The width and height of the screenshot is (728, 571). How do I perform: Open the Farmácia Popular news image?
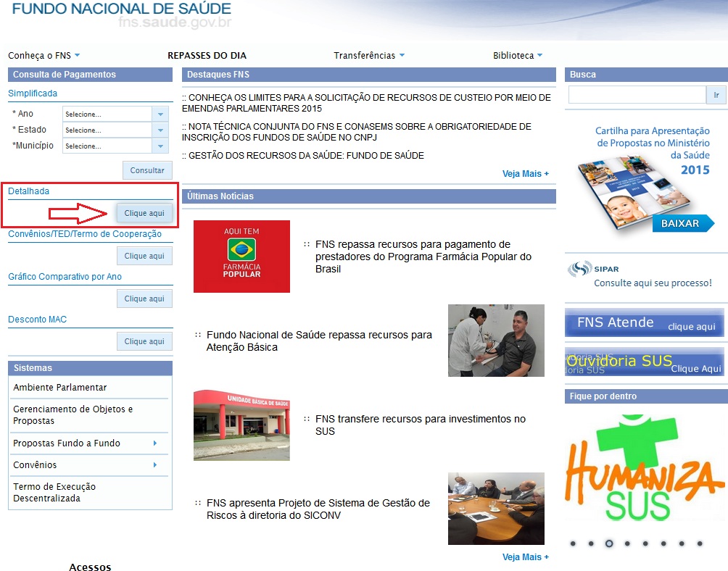click(x=241, y=257)
